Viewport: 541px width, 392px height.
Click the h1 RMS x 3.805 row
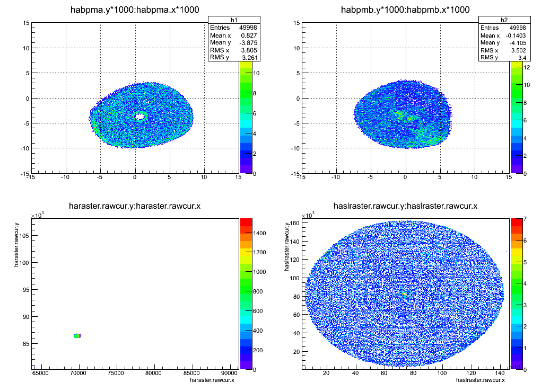click(x=234, y=50)
